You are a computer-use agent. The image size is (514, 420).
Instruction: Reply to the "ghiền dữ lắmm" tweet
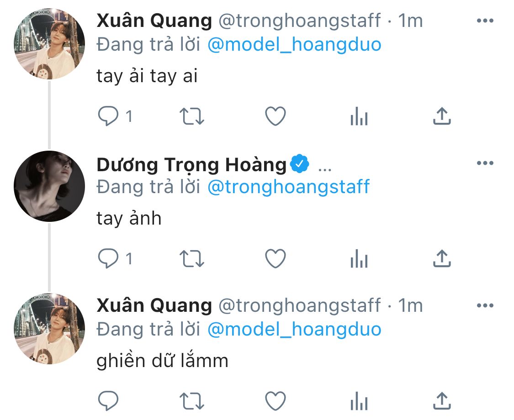pyautogui.click(x=108, y=401)
